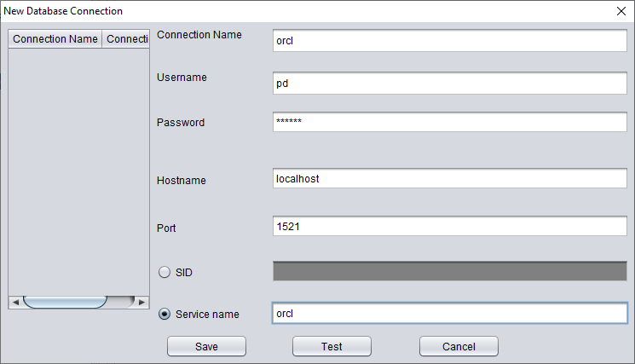
Task: Click the left scroll arrow of connections list
Action: 16,302
